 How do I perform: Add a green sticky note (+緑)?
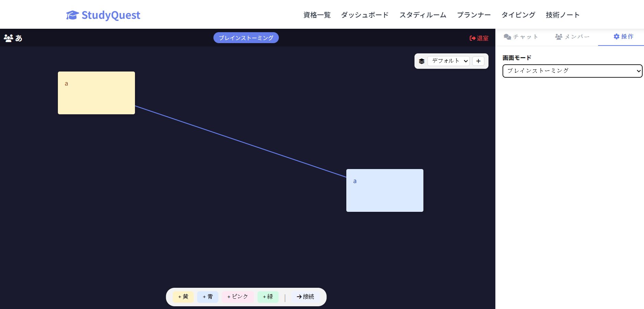coord(268,297)
